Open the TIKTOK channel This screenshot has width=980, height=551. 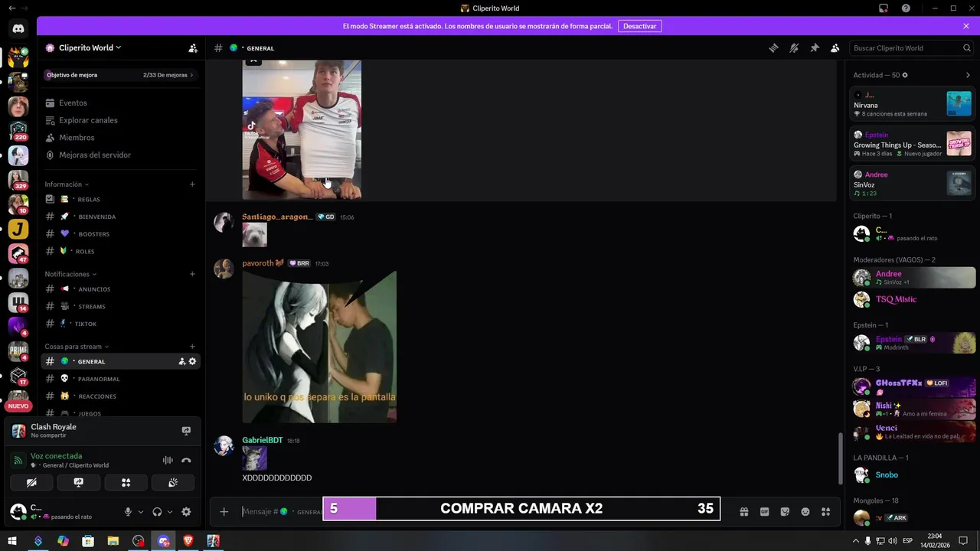[120, 324]
